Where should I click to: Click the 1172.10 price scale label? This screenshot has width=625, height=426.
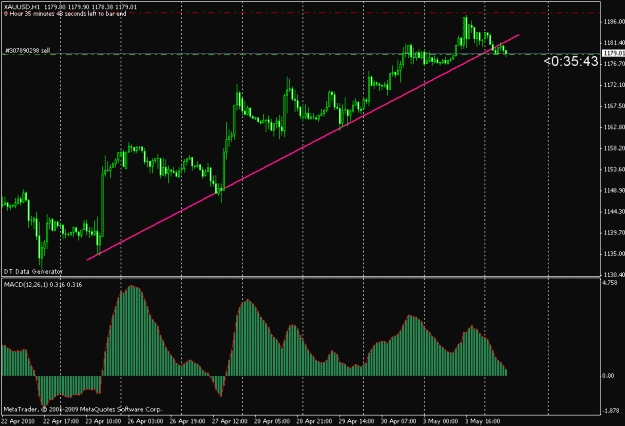tap(613, 85)
